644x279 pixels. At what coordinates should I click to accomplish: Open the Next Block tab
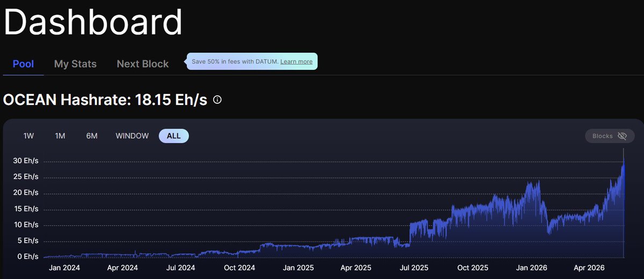point(142,64)
